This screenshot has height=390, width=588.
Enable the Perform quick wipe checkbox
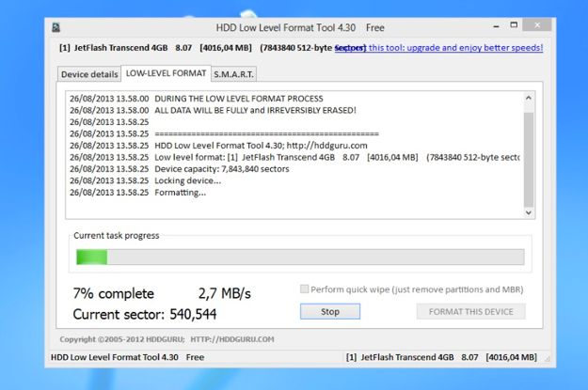click(304, 289)
